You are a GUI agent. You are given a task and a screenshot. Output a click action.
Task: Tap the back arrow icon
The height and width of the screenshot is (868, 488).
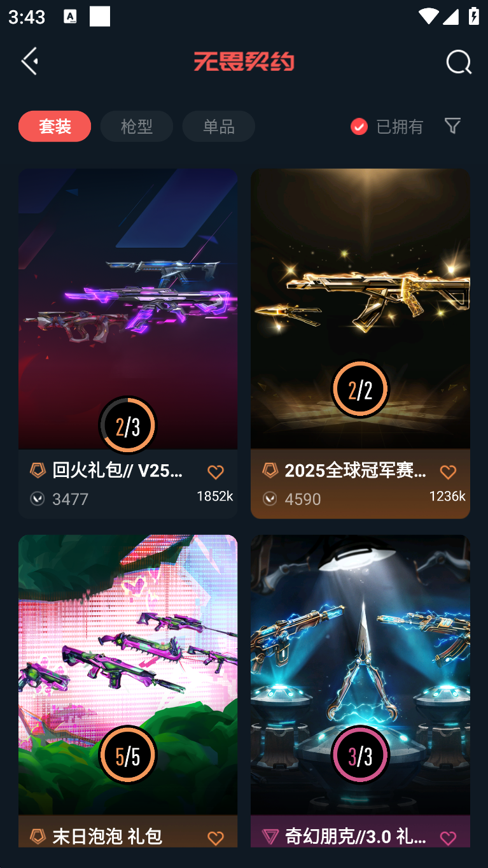pyautogui.click(x=29, y=61)
